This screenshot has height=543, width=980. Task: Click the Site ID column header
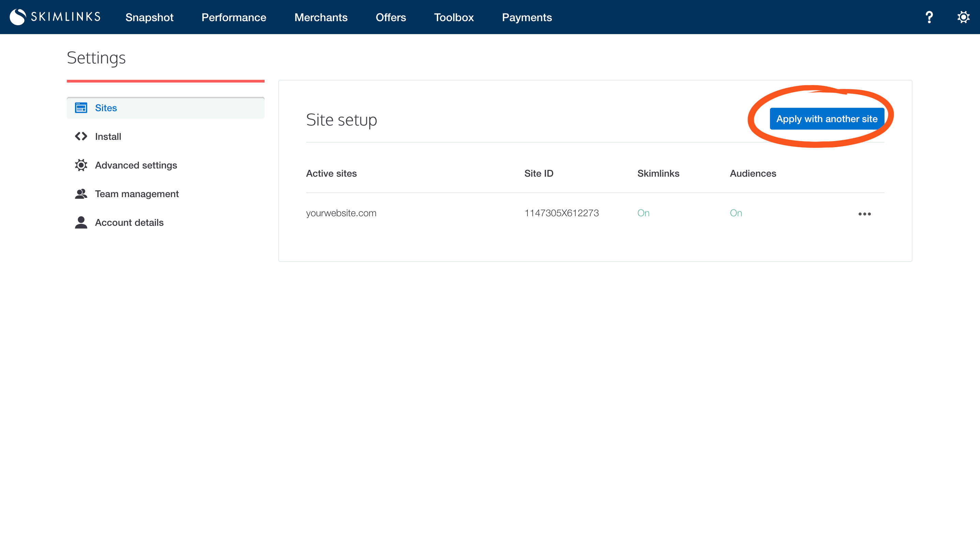[x=539, y=173]
